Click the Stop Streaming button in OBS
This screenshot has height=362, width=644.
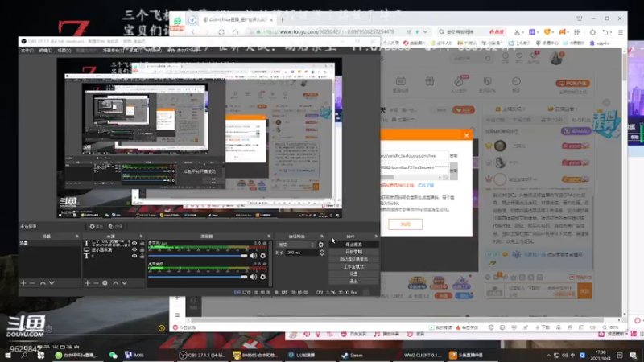click(353, 245)
